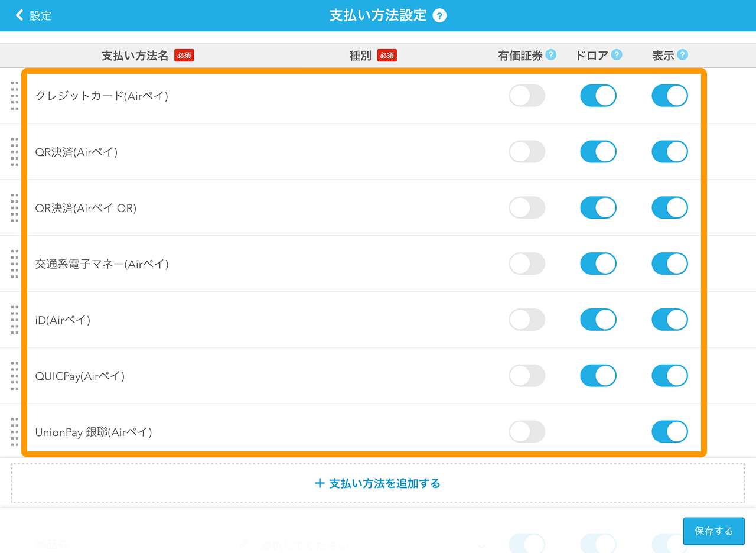Viewport: 756px width, 553px height.
Task: Enable 有価証券 toggle for QUICPay(Airペイ)
Action: point(527,376)
